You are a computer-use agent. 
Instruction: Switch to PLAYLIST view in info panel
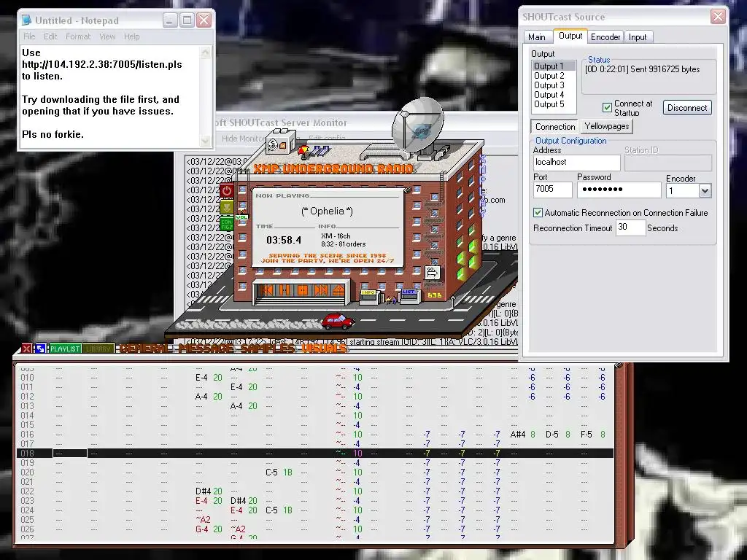pos(65,349)
